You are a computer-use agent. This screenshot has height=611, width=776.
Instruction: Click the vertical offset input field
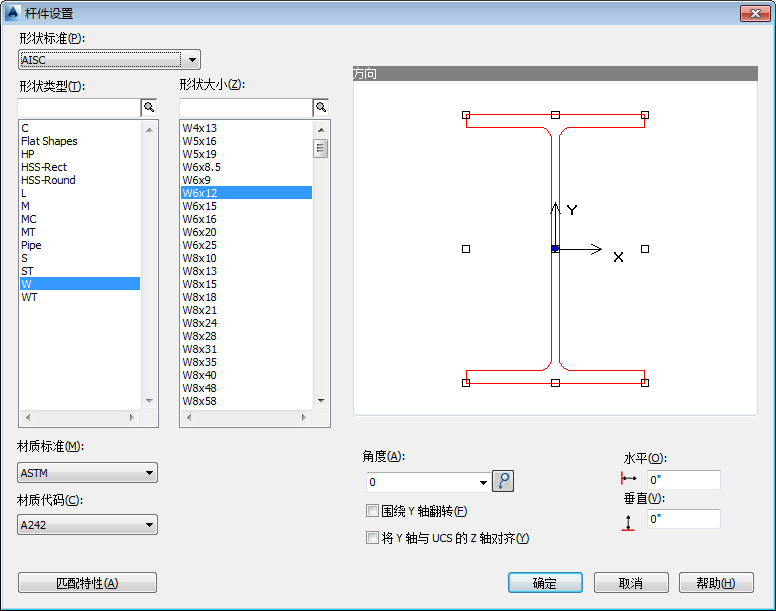[683, 519]
